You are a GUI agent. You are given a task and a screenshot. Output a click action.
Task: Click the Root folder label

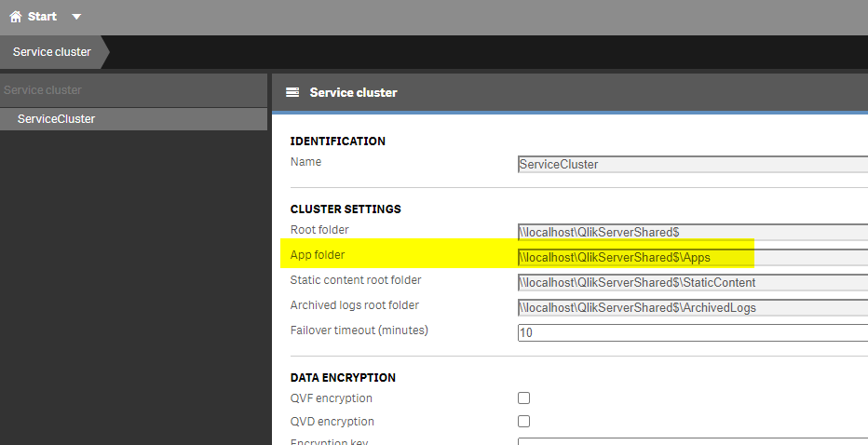tap(319, 230)
